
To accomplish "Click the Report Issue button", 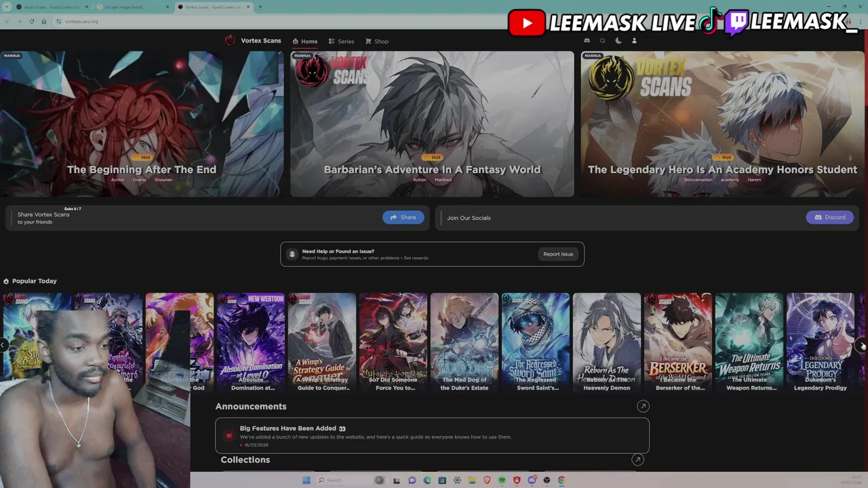I will pyautogui.click(x=558, y=254).
